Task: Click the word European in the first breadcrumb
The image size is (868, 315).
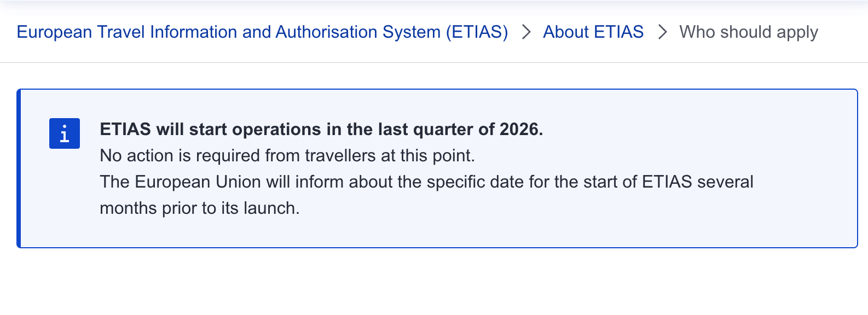Action: coord(54,32)
